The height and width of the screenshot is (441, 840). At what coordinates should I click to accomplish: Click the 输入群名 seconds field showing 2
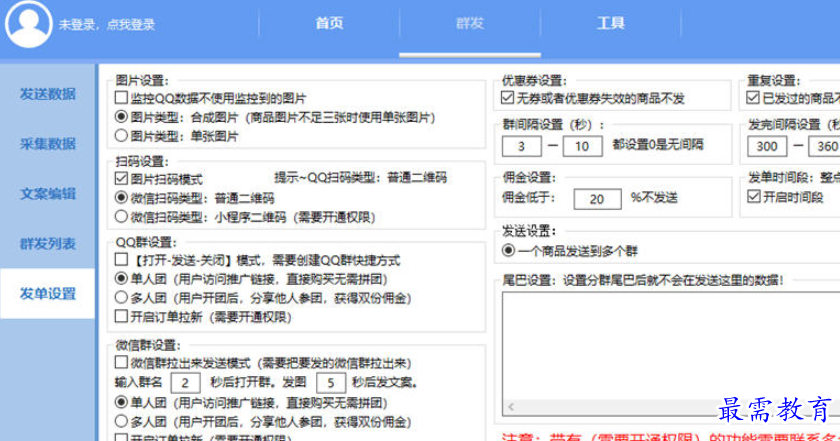pos(185,383)
